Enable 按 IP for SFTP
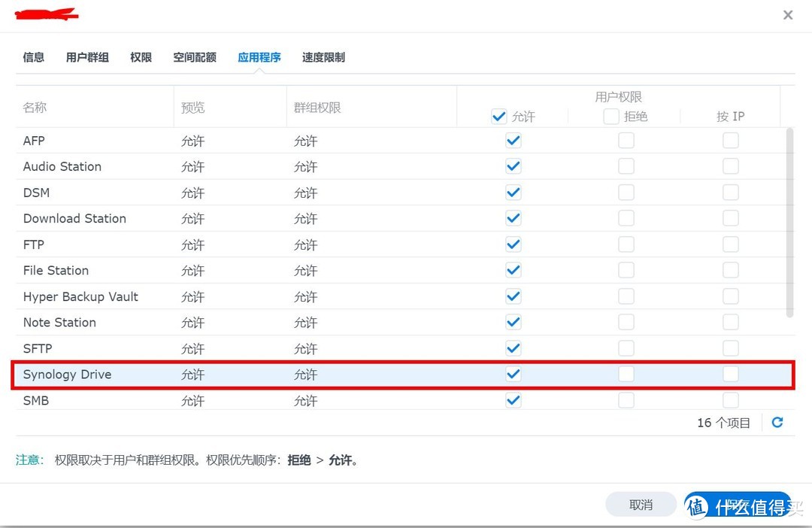Viewport: 812px width, 528px height. [x=731, y=348]
